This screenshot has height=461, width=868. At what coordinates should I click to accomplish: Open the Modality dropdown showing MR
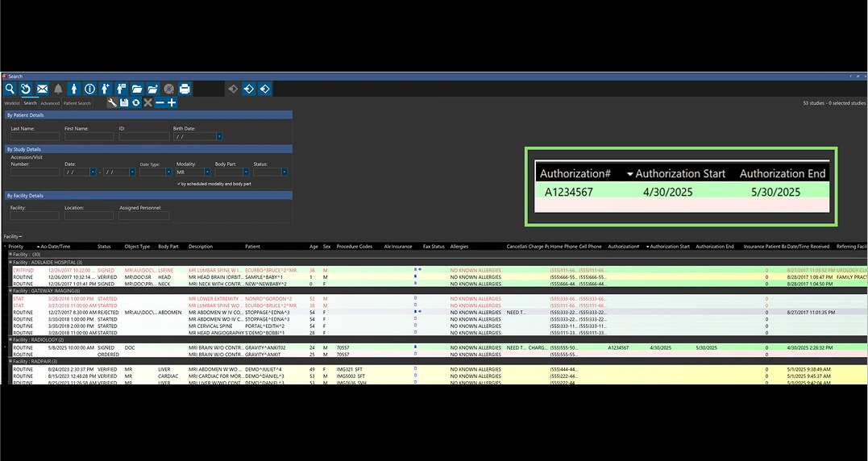pos(208,172)
